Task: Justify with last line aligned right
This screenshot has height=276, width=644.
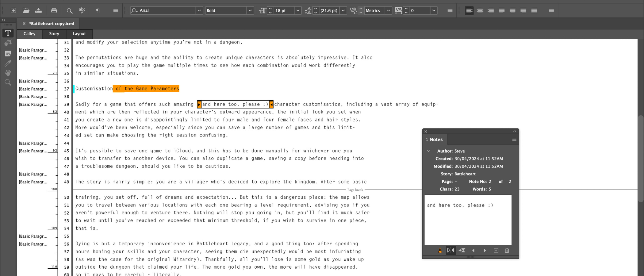Action: (x=523, y=10)
